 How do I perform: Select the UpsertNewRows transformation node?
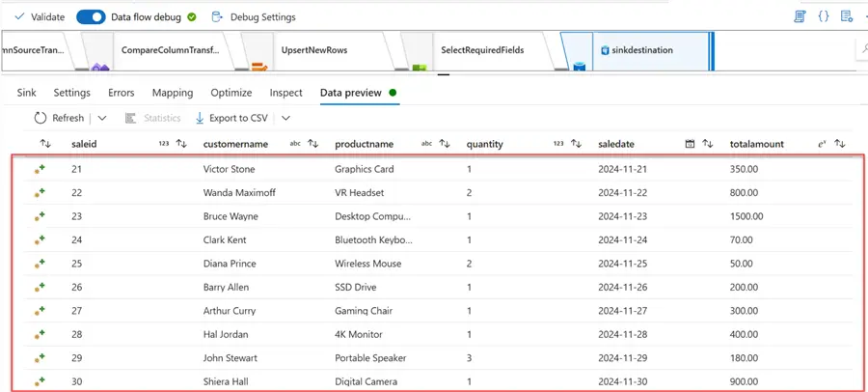click(x=315, y=50)
